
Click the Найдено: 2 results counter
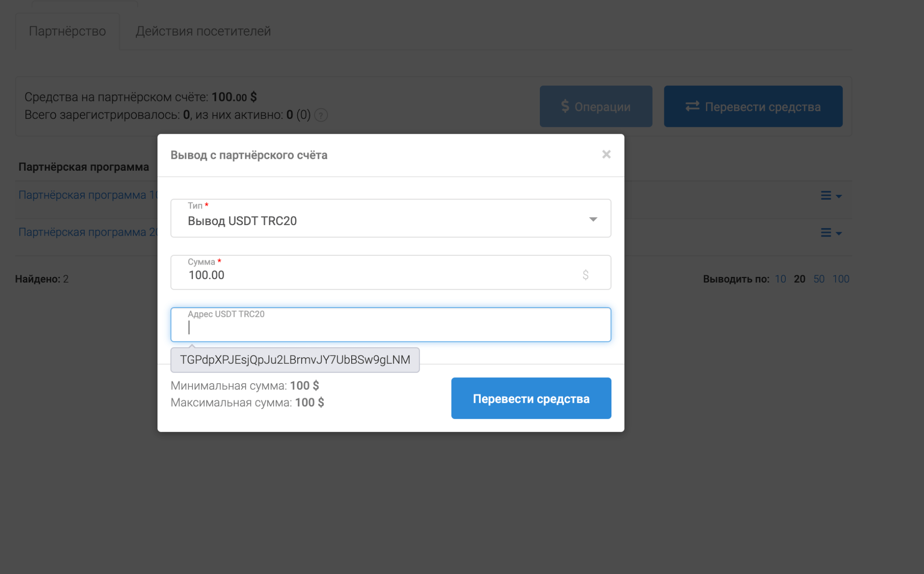coord(42,279)
